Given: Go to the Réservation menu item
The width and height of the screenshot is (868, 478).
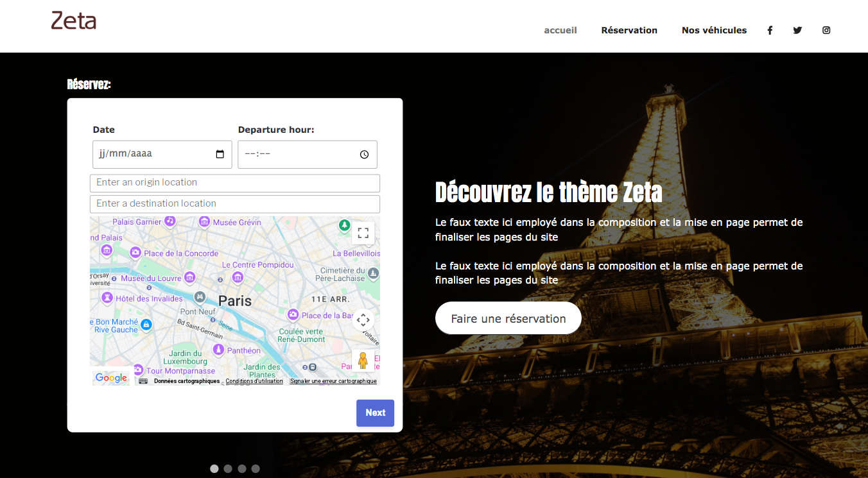Looking at the screenshot, I should 629,30.
